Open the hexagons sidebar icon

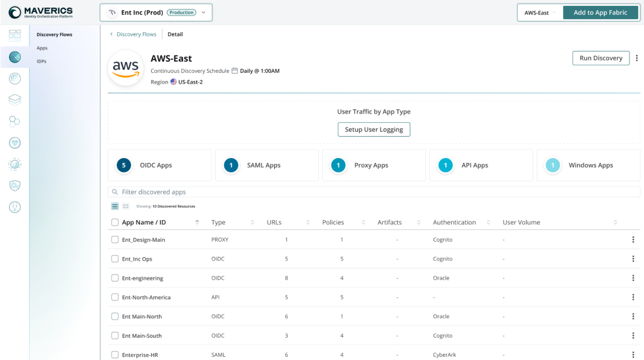[x=14, y=121]
